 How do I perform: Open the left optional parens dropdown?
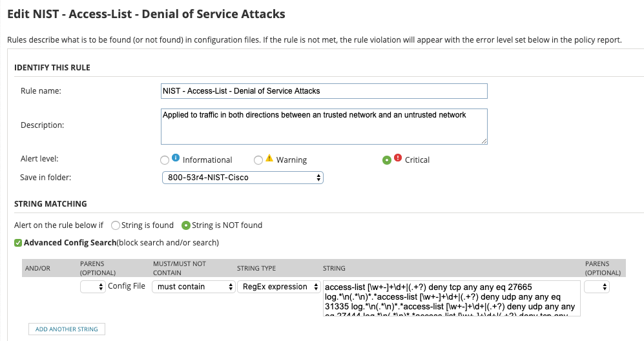[93, 287]
